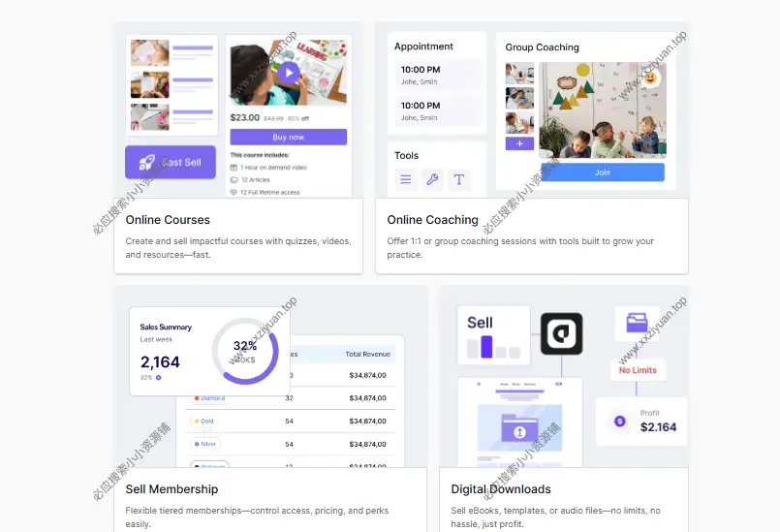Click the 32% circular progress ring
Viewport: 780px width, 532px height.
(245, 351)
